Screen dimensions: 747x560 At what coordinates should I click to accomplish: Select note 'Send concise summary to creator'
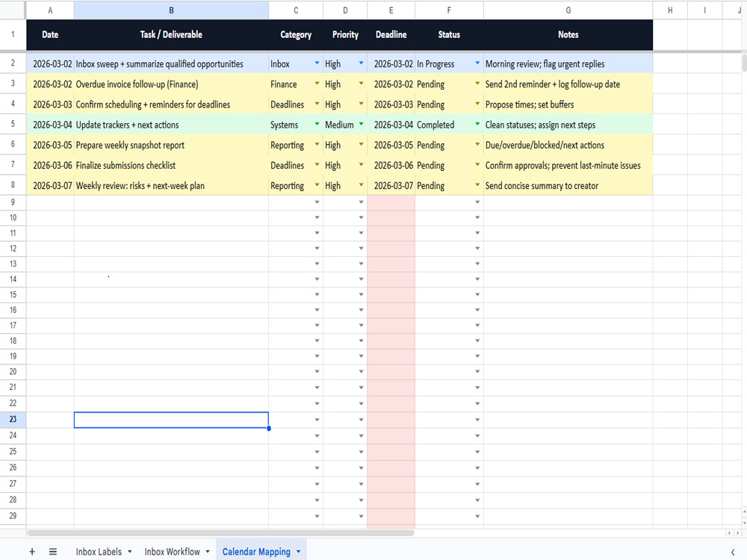[568, 185]
